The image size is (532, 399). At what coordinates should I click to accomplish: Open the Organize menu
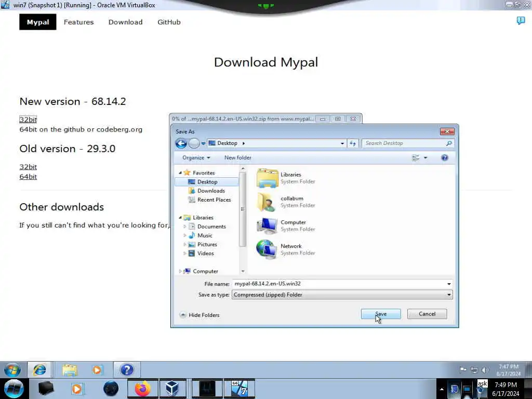[196, 158]
